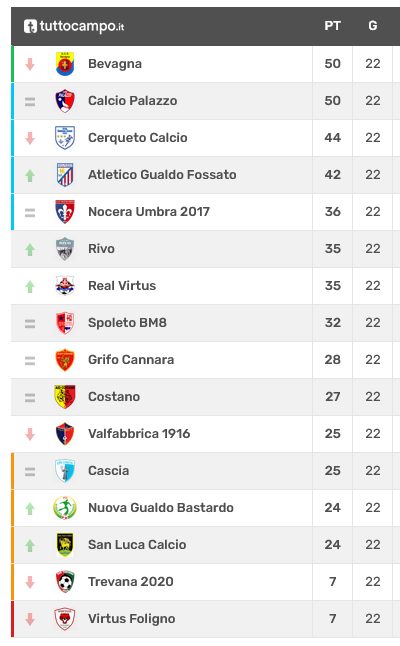
Task: Open the Spoleto BM8 crest
Action: [x=65, y=323]
